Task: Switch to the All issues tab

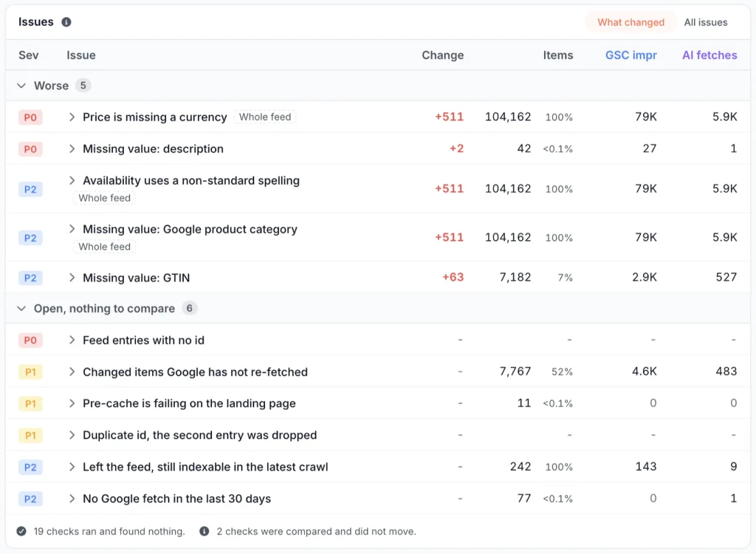Action: (x=705, y=22)
